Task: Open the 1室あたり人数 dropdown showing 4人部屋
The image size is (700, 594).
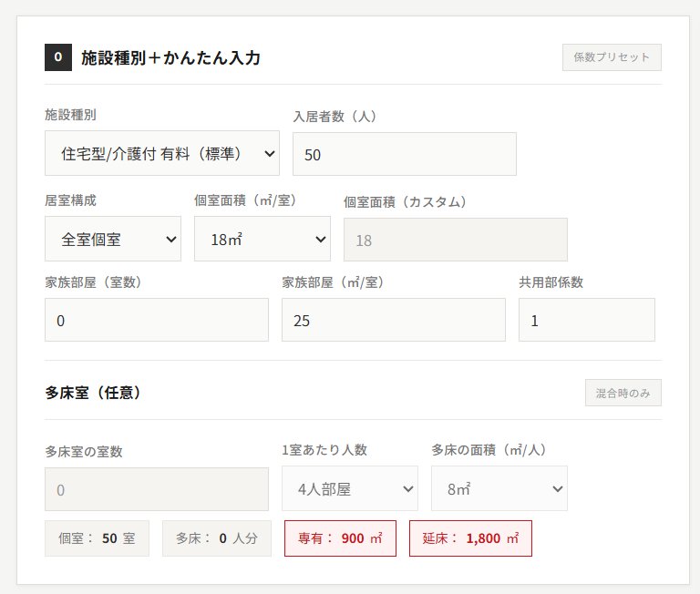Action: [x=350, y=488]
